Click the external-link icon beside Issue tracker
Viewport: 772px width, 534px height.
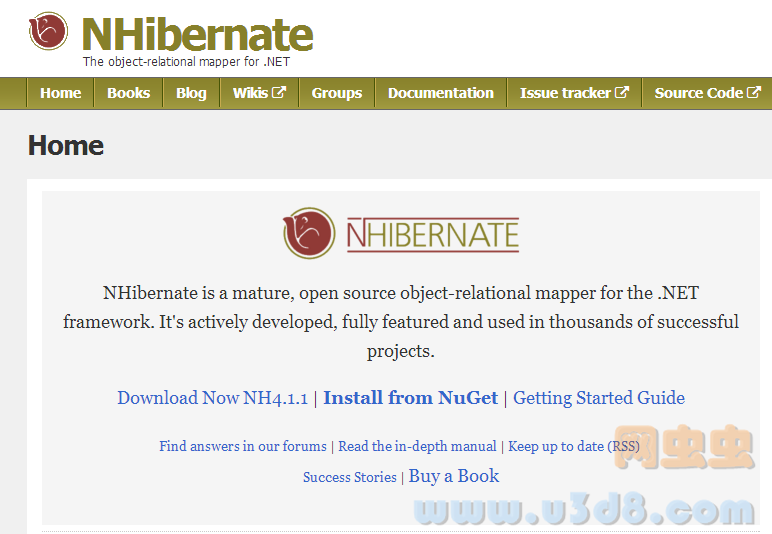pos(622,92)
